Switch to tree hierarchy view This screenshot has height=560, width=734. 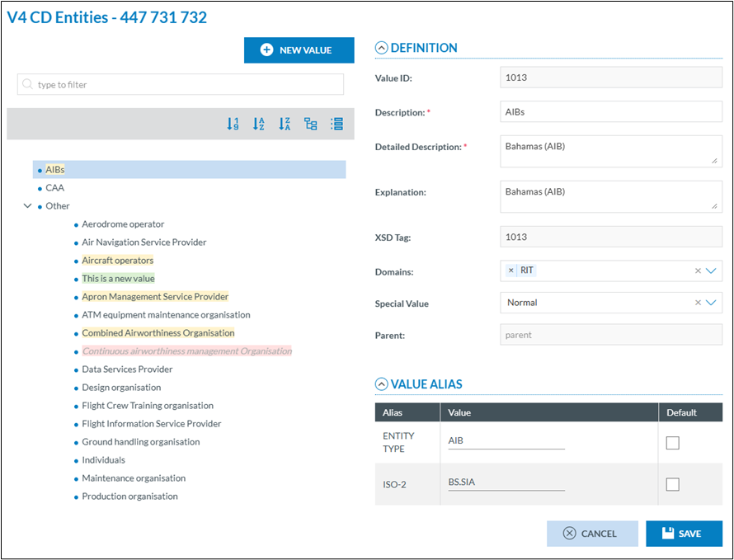point(311,124)
